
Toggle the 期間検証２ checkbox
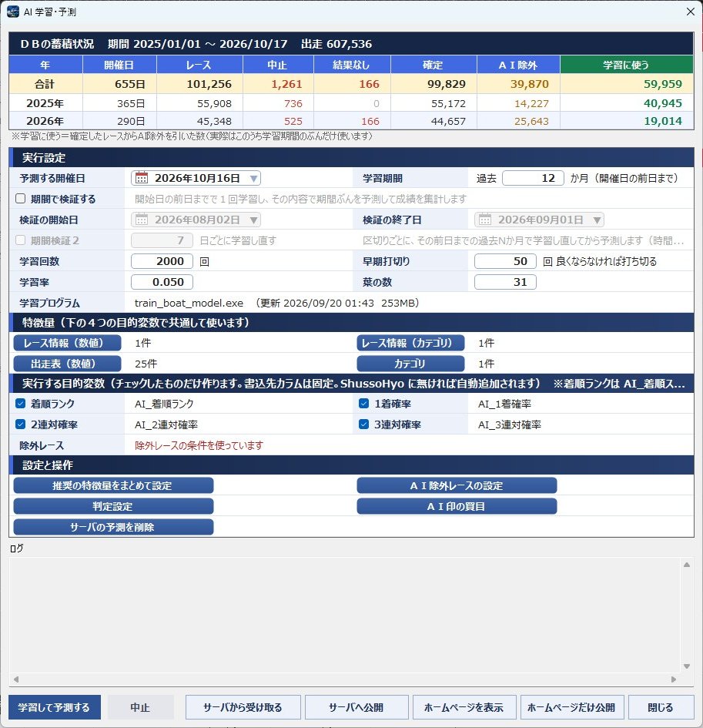[21, 240]
